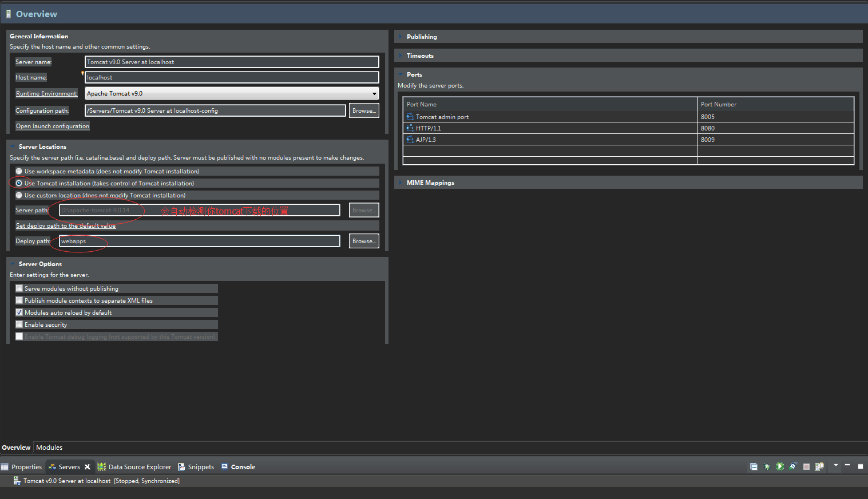Open the Snippets view tab
The image size is (868, 499).
[x=196, y=467]
